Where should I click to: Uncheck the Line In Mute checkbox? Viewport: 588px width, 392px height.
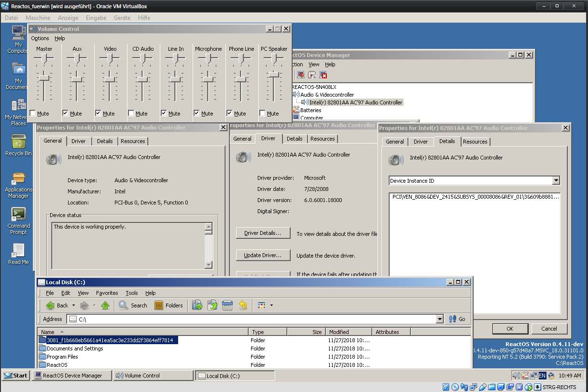tap(164, 114)
